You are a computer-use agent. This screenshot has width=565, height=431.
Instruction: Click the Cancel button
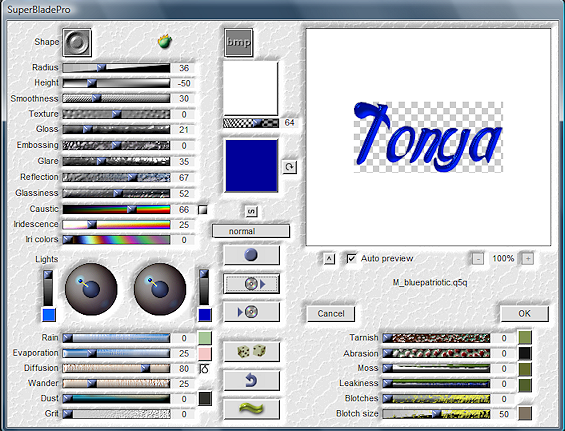[331, 314]
